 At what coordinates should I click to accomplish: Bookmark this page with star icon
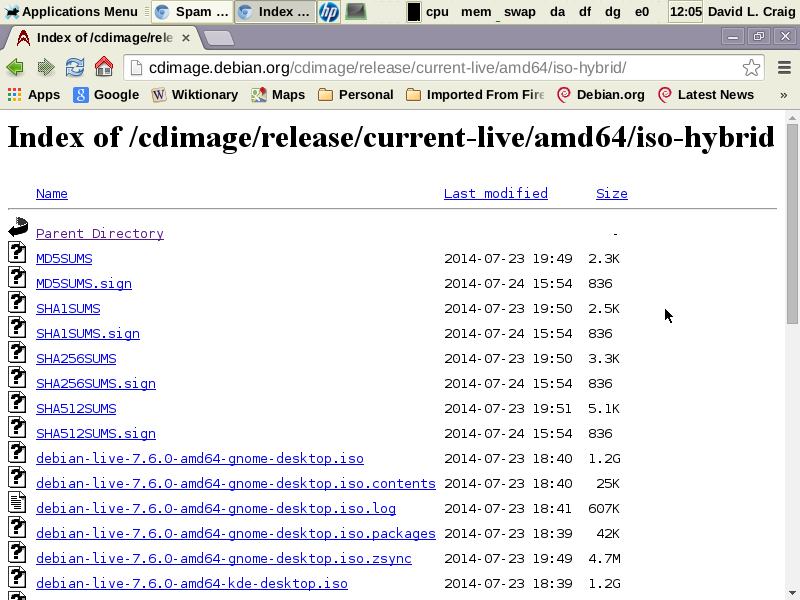coord(751,68)
